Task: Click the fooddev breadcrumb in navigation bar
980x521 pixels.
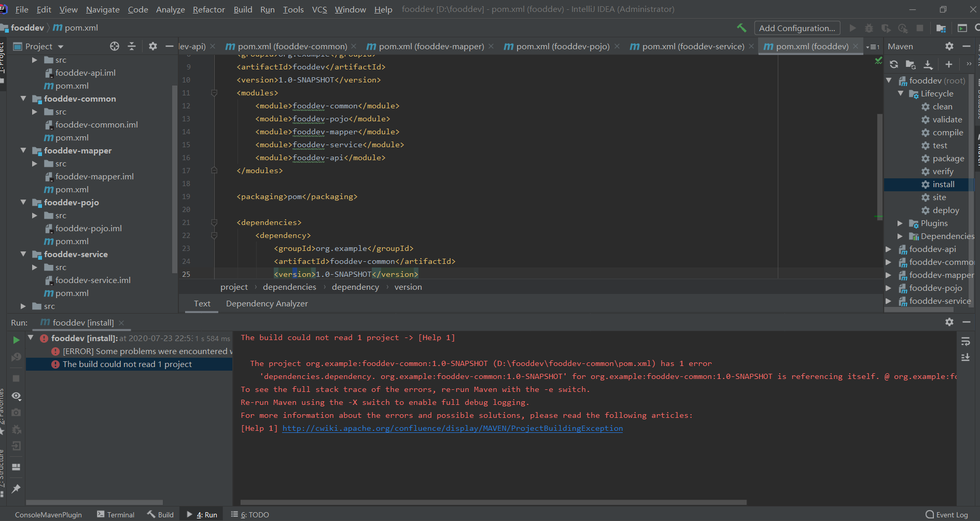Action: (x=27, y=28)
